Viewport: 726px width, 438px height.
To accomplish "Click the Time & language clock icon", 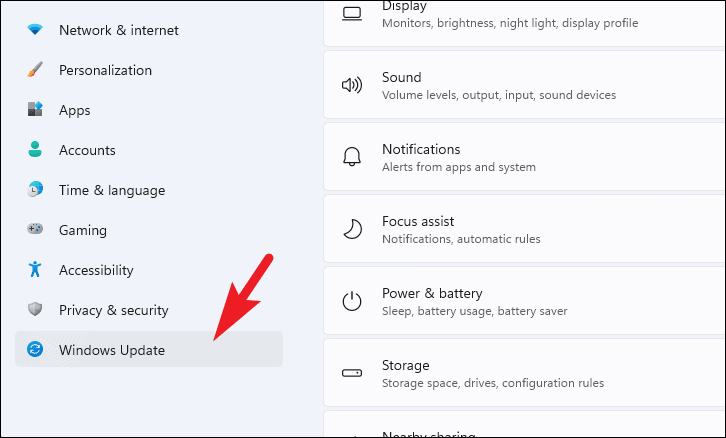I will (x=35, y=189).
